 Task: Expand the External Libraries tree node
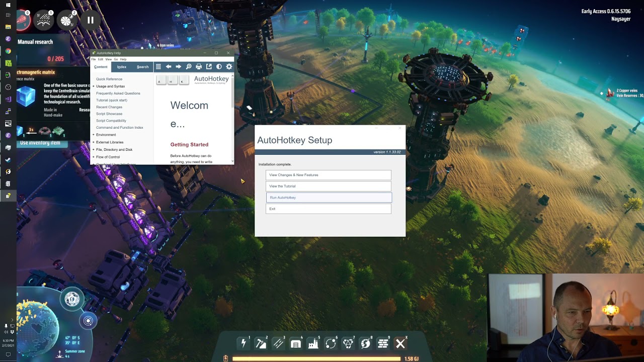pos(93,142)
